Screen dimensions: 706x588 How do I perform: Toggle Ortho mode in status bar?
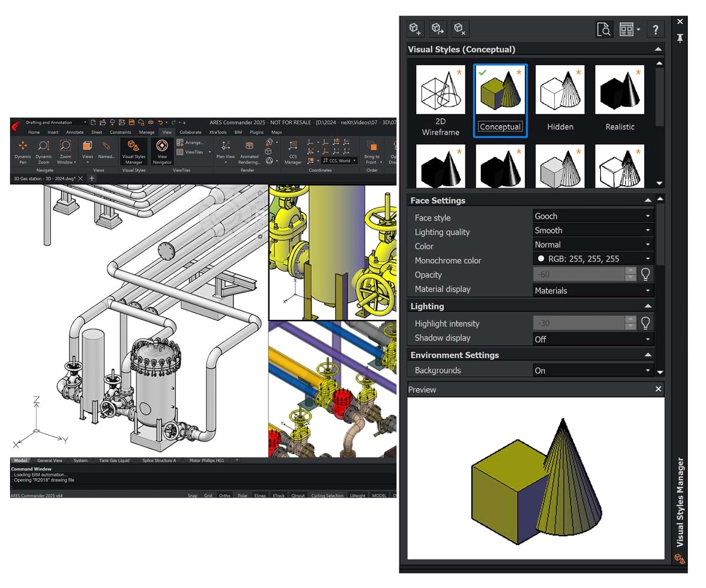point(224,496)
